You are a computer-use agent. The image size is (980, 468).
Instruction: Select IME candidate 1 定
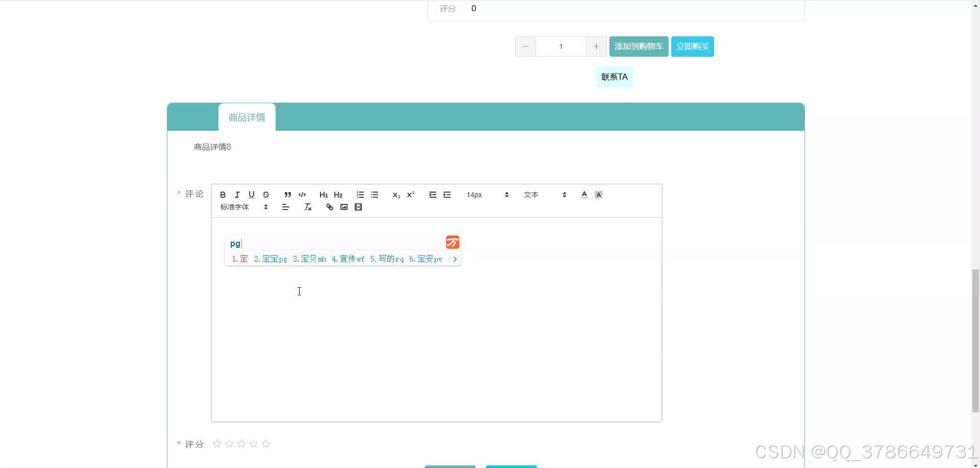(239, 259)
